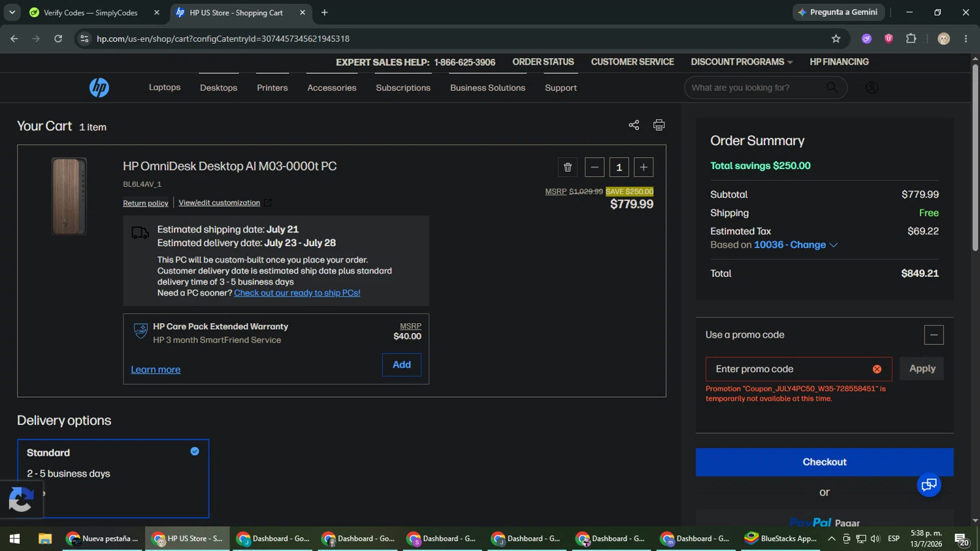Open the Support menu
980x551 pixels.
(561, 87)
